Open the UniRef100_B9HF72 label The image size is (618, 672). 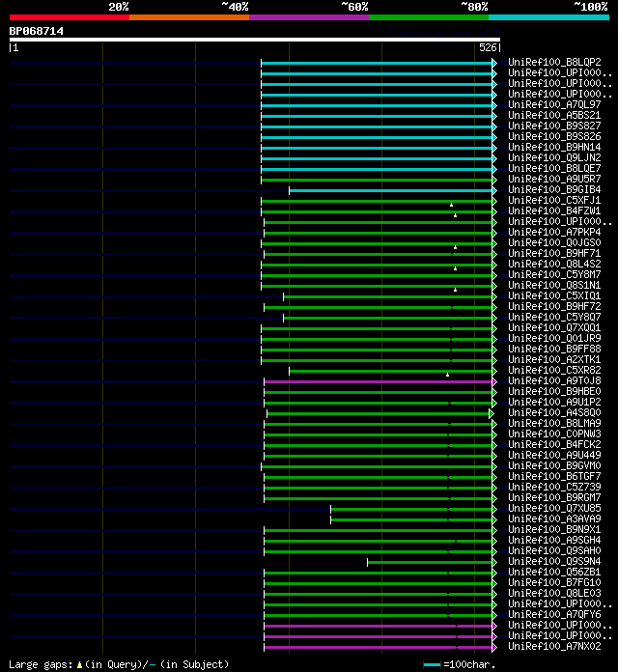(x=554, y=306)
